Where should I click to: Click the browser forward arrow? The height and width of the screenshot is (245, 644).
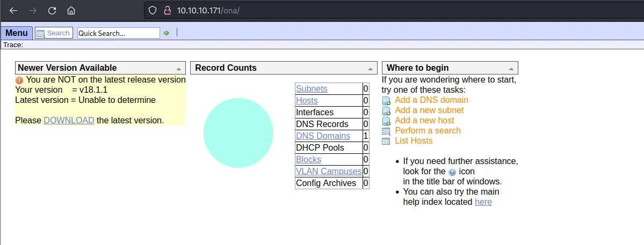coord(33,11)
